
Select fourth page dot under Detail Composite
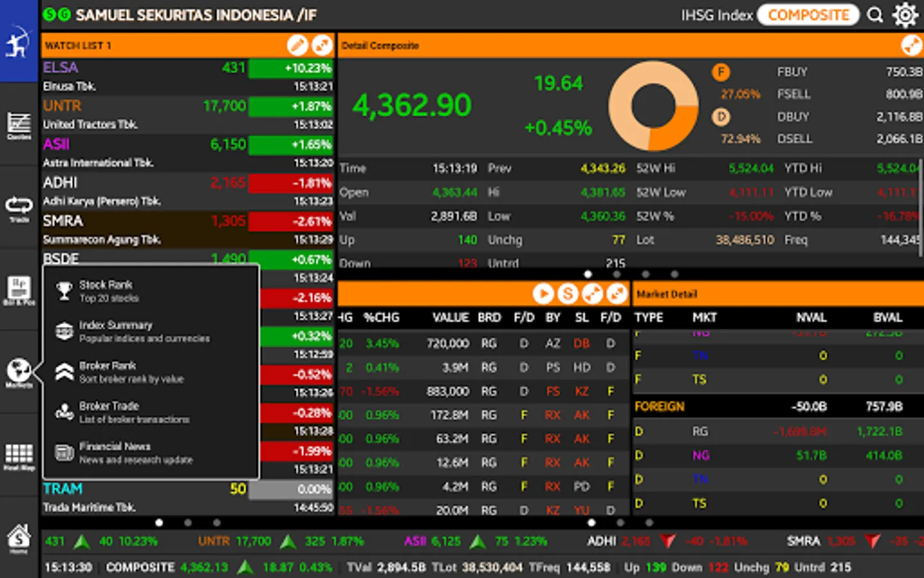[674, 274]
